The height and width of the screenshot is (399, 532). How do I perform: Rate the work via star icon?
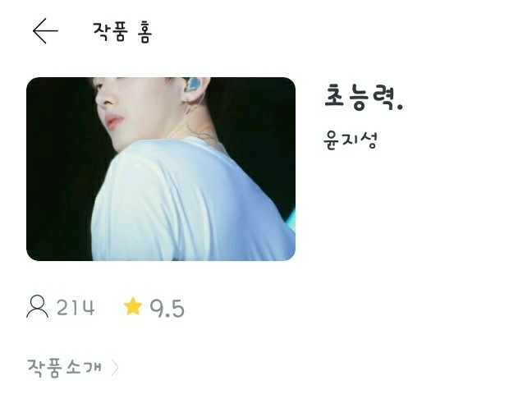click(x=133, y=306)
